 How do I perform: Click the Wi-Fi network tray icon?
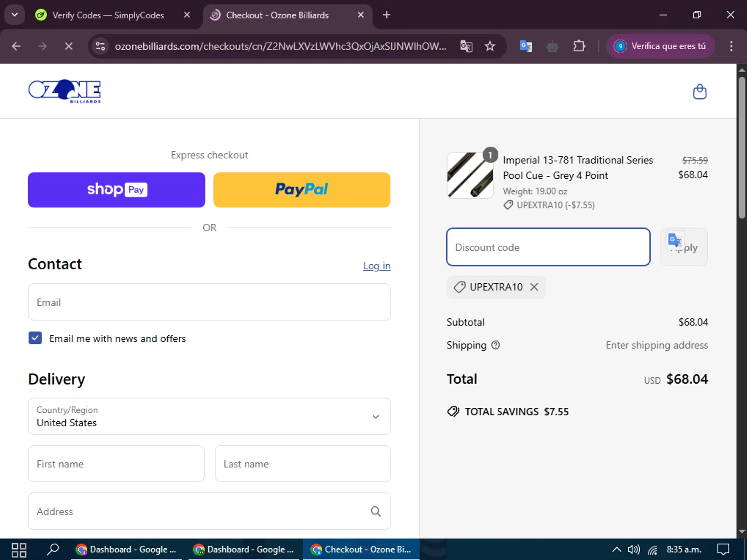point(653,550)
